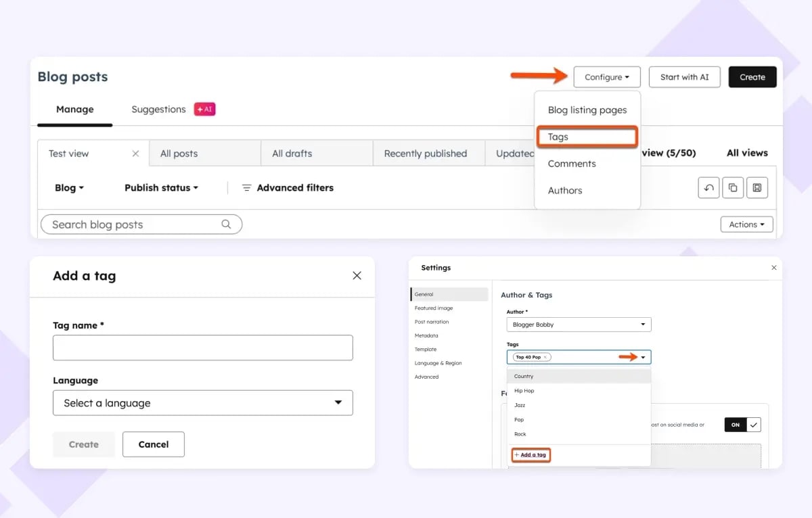
Task: Save the view using the save icon
Action: (757, 187)
